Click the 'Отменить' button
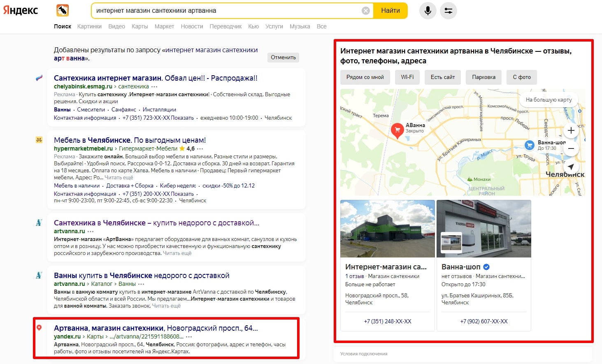 (x=283, y=58)
